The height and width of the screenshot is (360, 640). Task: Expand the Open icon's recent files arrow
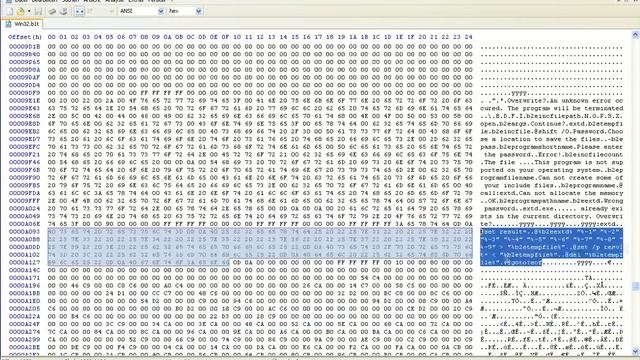tap(29, 11)
